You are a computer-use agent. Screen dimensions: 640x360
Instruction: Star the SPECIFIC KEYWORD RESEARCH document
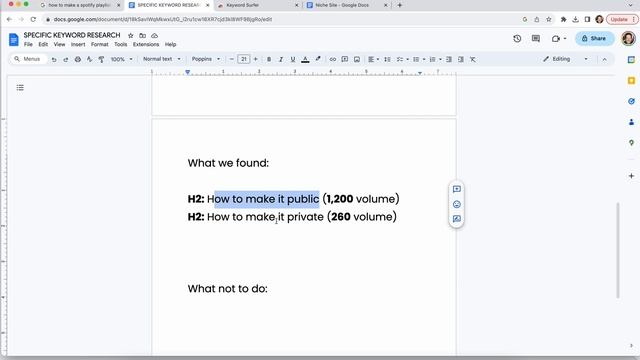pos(131,36)
